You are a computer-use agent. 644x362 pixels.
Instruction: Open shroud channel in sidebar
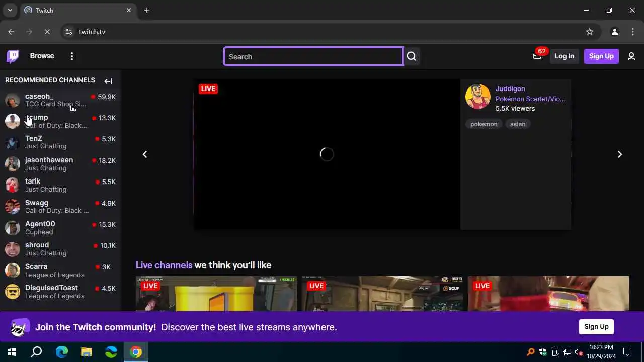60,249
